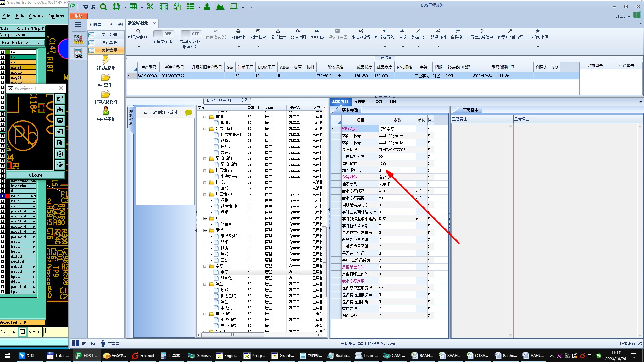The image size is (644, 362).
Task: Tick the checkbox beside layer panel.d
Action: [3, 287]
